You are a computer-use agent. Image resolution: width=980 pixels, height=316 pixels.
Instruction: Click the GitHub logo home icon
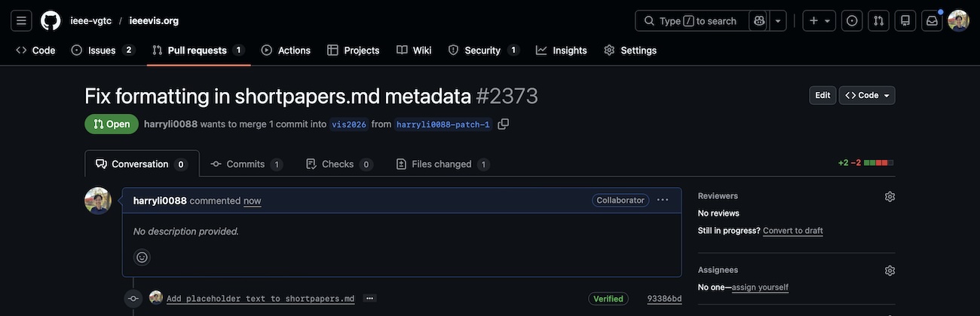(x=51, y=20)
